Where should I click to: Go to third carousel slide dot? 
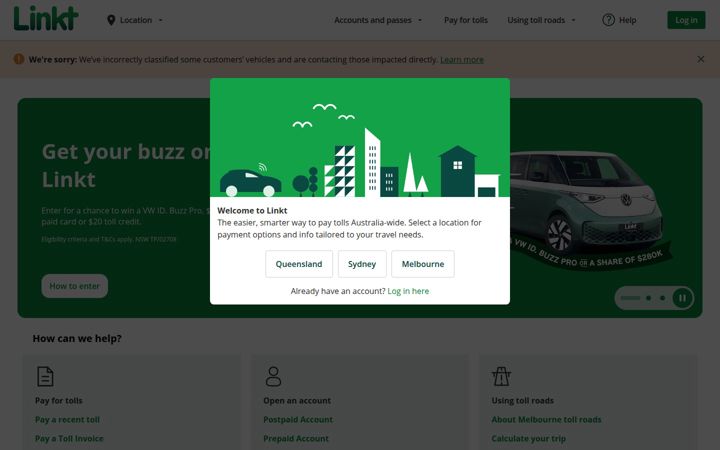[662, 298]
